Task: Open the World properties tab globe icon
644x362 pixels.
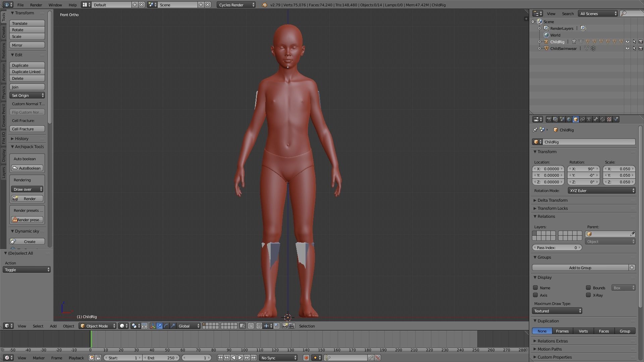Action: 569,119
